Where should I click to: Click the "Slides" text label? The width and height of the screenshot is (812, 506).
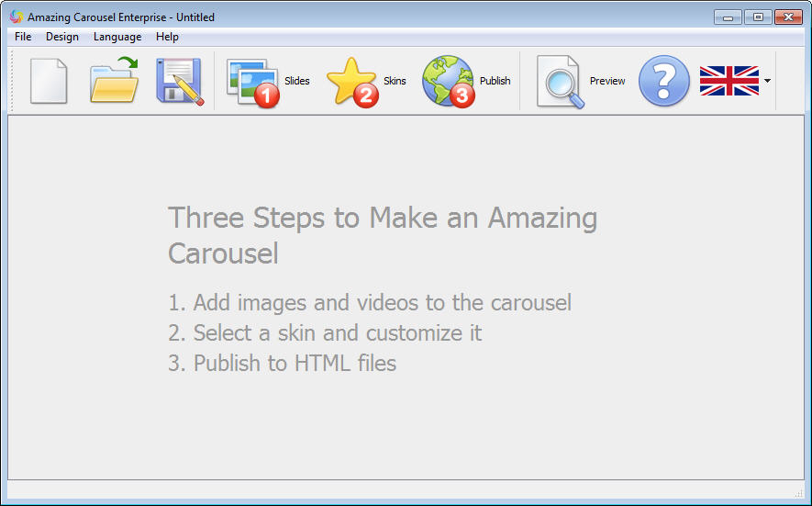pyautogui.click(x=297, y=81)
